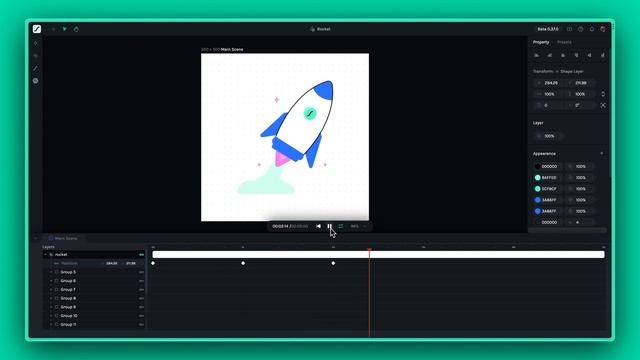The height and width of the screenshot is (360, 640).
Task: Jump to the start of the animation
Action: [318, 226]
